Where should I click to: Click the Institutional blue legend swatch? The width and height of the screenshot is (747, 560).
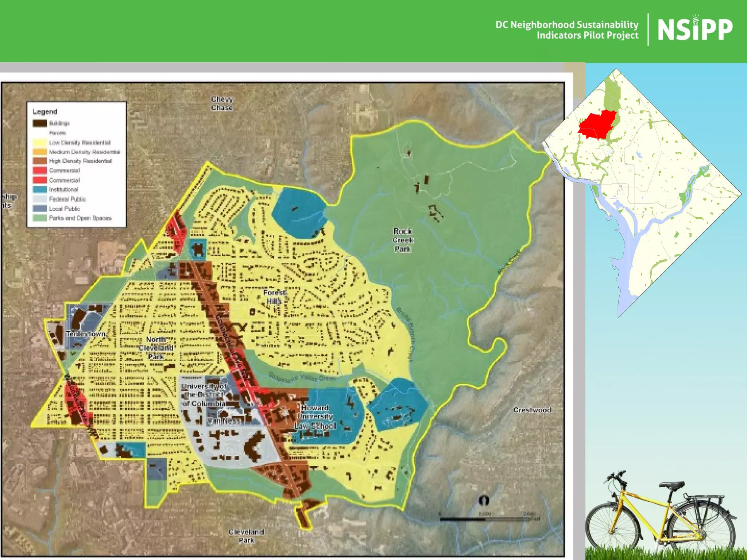point(40,190)
